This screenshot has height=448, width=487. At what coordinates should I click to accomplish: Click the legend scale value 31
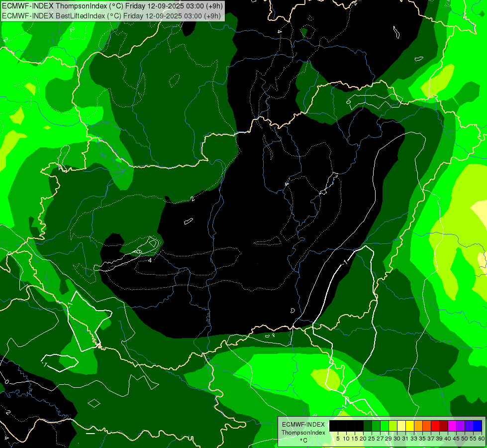click(405, 439)
